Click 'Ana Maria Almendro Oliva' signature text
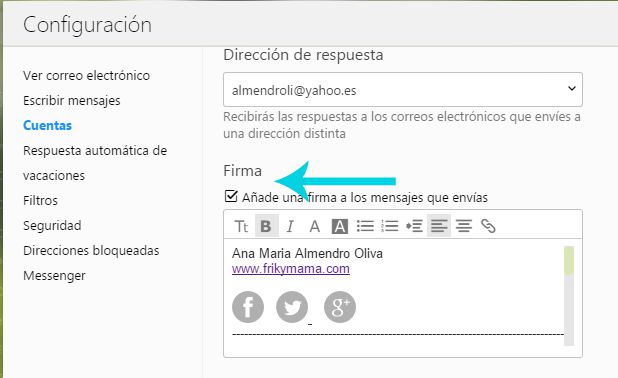This screenshot has width=618, height=378. 307,253
